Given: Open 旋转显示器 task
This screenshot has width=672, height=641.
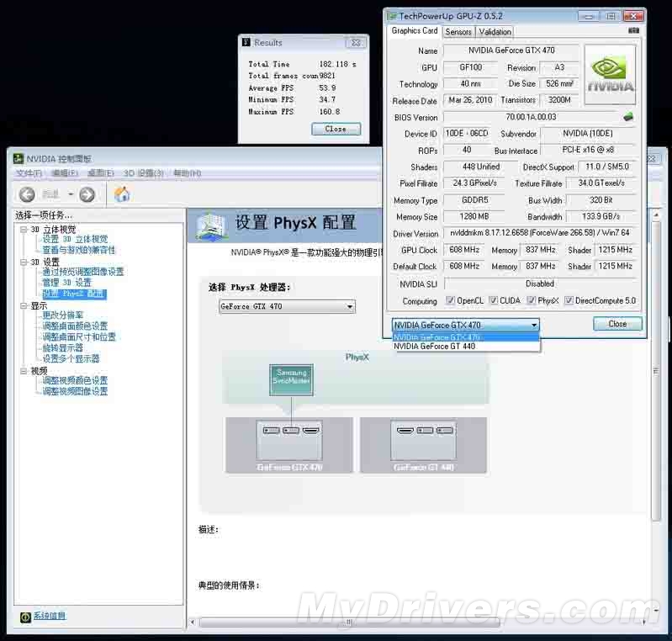Looking at the screenshot, I should (62, 347).
